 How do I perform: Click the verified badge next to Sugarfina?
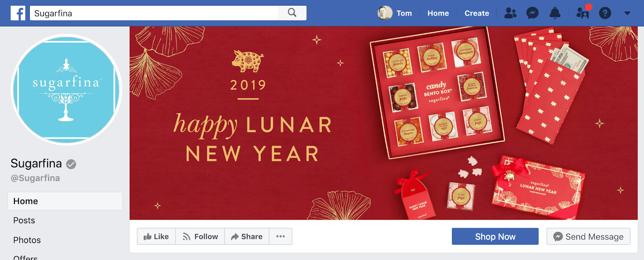pos(71,164)
